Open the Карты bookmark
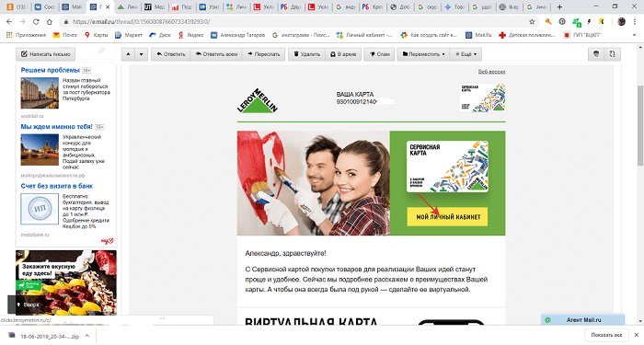The height and width of the screenshot is (345, 644). coord(96,35)
